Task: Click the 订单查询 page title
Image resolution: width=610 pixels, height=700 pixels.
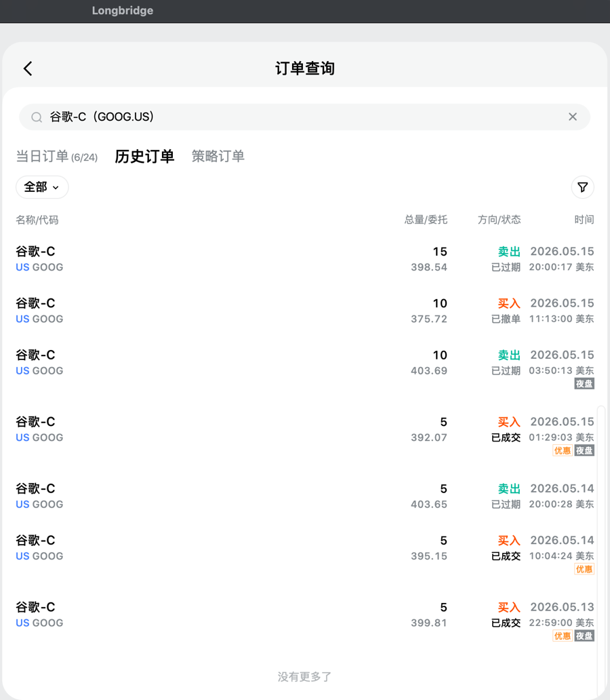Action: click(x=305, y=69)
